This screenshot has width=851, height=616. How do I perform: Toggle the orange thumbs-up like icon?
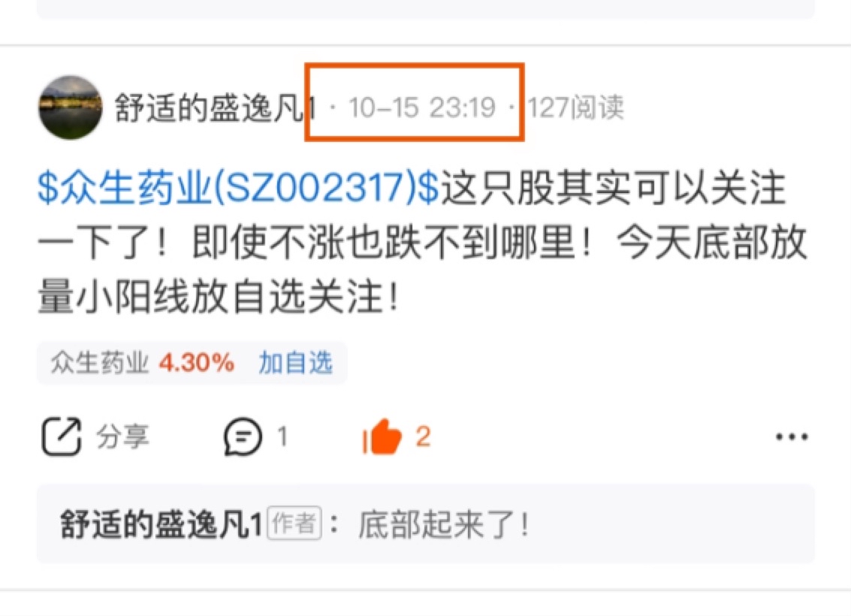click(x=382, y=436)
